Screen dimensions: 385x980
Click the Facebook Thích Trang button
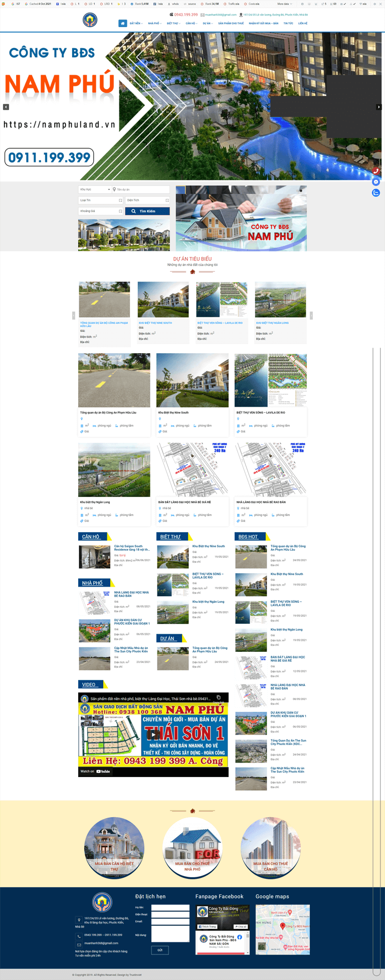(x=207, y=926)
